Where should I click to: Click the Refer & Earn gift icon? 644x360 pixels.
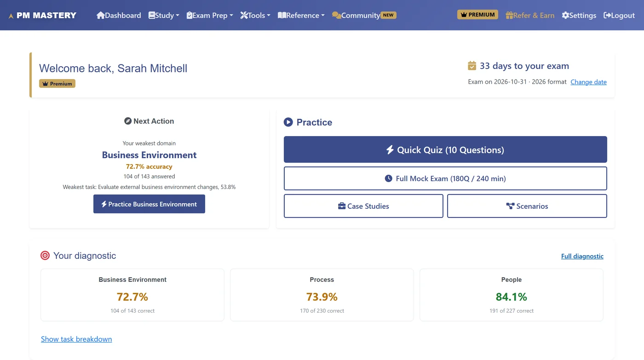(509, 15)
